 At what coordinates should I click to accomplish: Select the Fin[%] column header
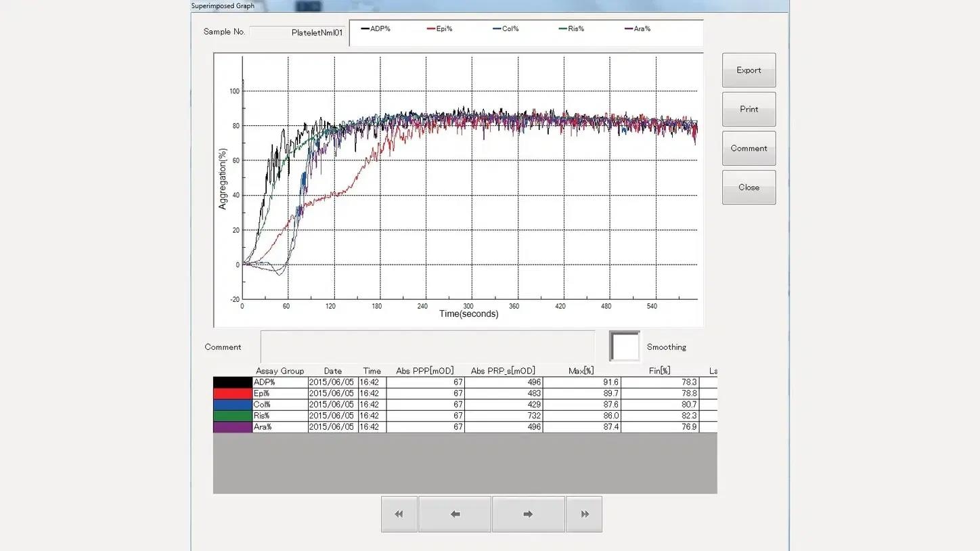click(x=659, y=371)
